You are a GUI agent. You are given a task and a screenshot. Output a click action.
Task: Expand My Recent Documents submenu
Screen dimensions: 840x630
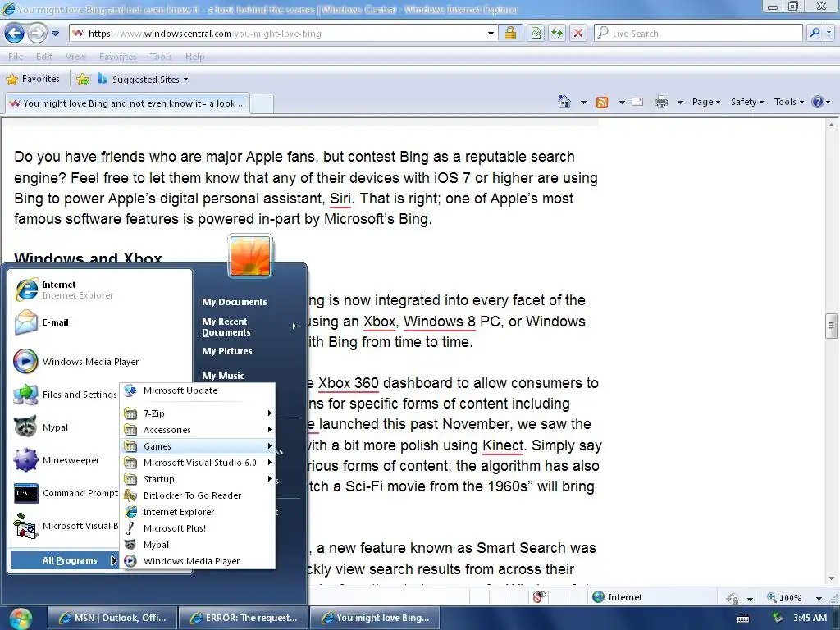point(249,326)
